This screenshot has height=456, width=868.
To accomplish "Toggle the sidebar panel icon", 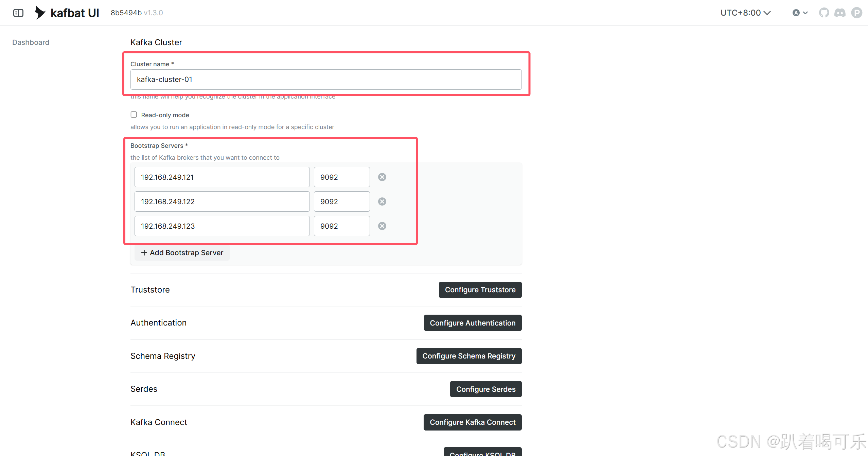I will point(18,13).
